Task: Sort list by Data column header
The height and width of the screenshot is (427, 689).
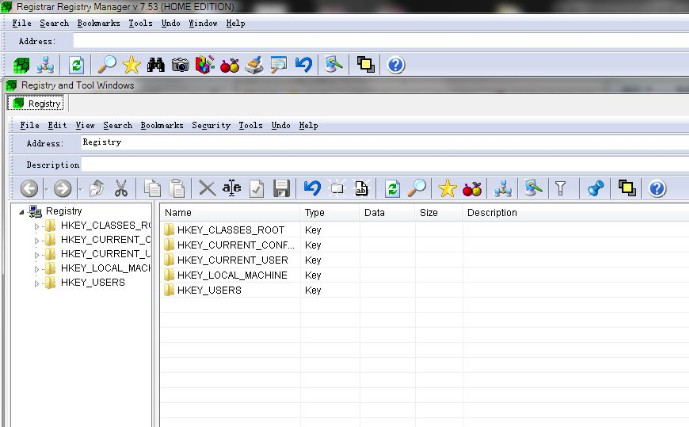Action: 387,213
